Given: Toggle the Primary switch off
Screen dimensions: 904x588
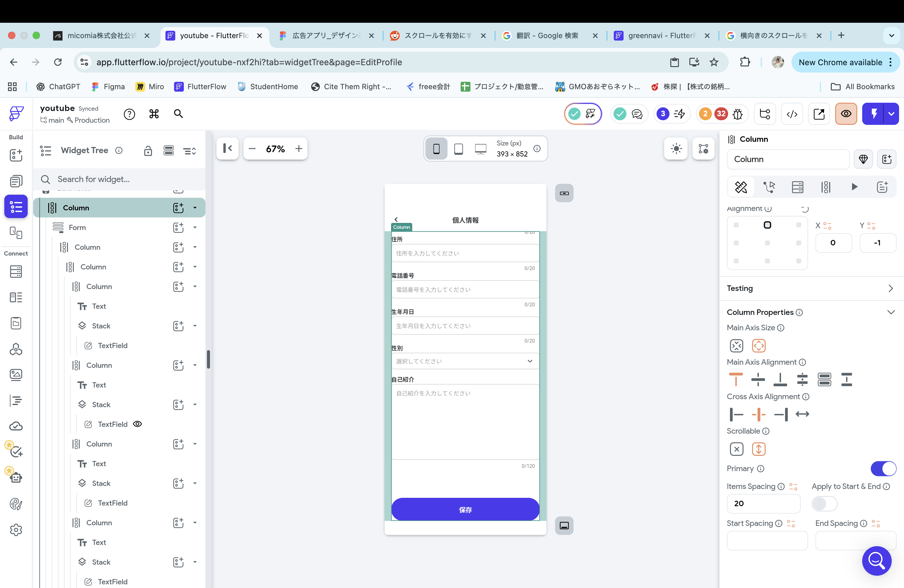Looking at the screenshot, I should tap(883, 468).
